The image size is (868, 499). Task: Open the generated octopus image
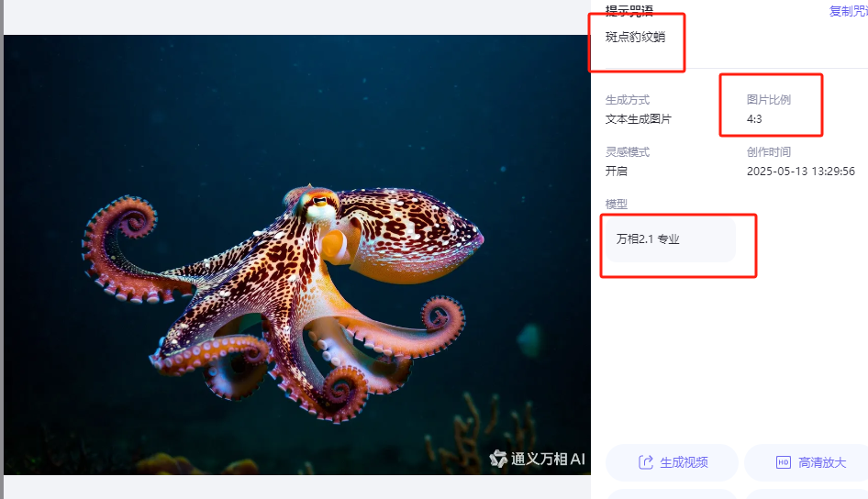click(297, 254)
